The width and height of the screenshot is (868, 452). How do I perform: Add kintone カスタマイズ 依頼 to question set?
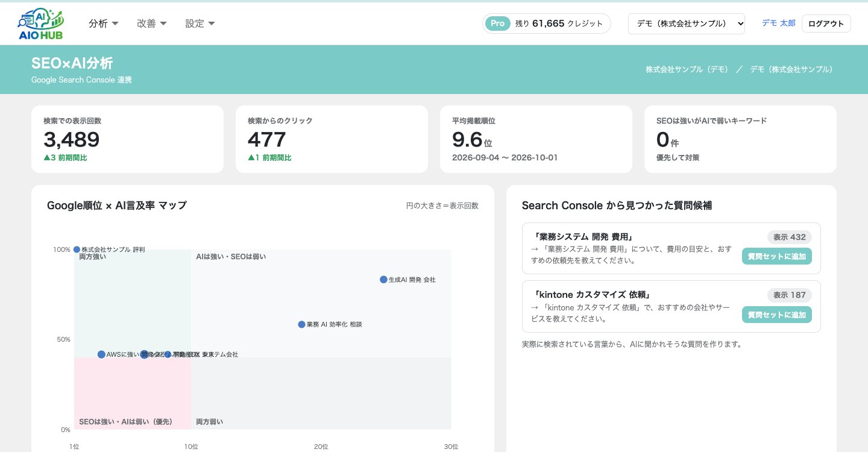pyautogui.click(x=776, y=315)
